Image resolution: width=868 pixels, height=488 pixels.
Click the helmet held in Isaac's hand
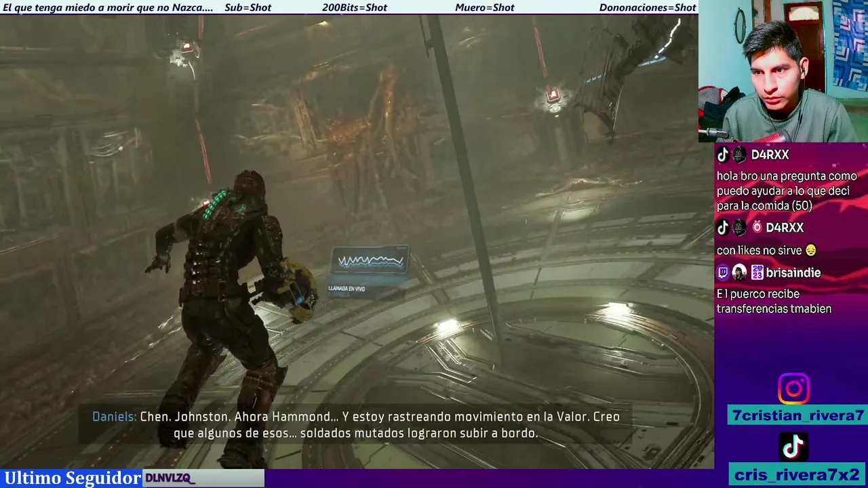coord(299,290)
